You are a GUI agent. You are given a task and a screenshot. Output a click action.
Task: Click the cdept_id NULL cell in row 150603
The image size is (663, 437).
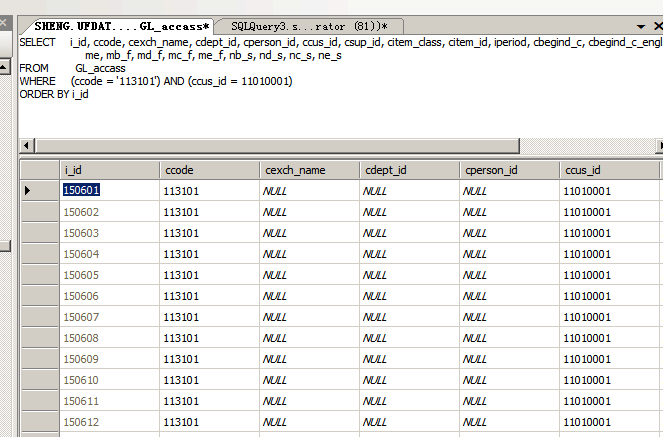409,233
